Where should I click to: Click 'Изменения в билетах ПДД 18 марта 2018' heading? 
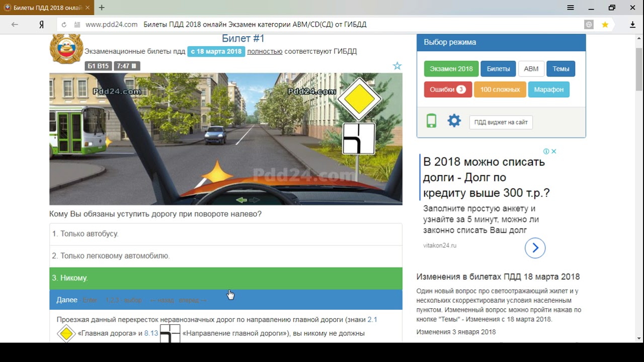pyautogui.click(x=498, y=277)
